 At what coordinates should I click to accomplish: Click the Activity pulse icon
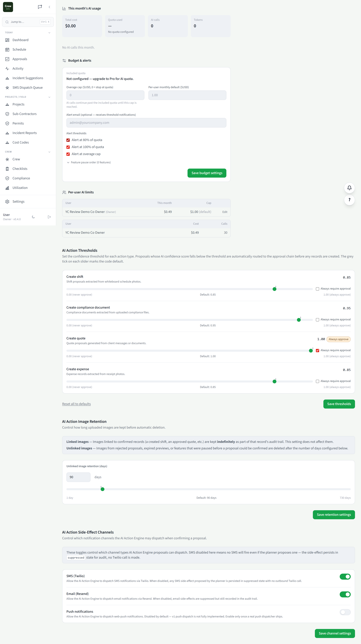coord(7,69)
